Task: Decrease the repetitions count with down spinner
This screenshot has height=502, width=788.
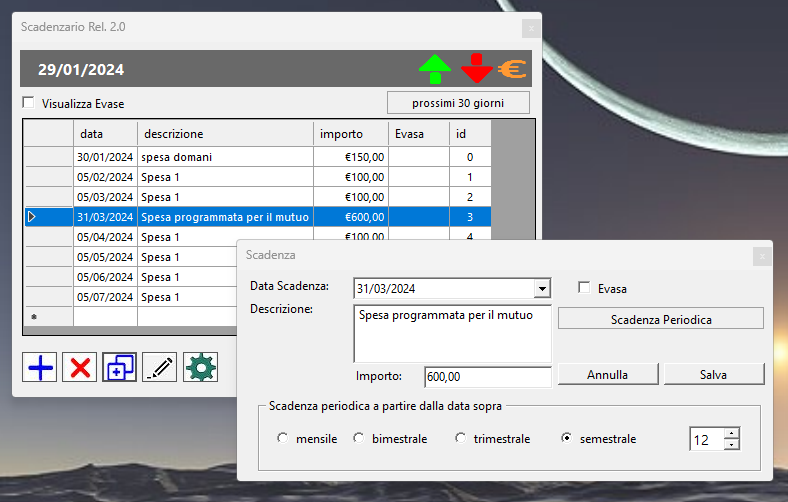Action: pyautogui.click(x=732, y=445)
